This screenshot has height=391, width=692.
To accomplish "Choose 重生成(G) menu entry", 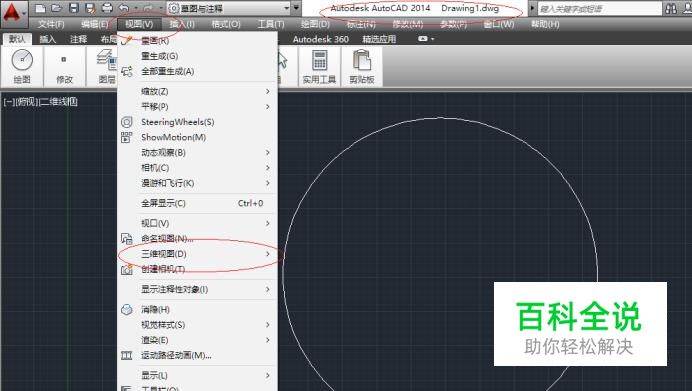I will click(x=197, y=56).
